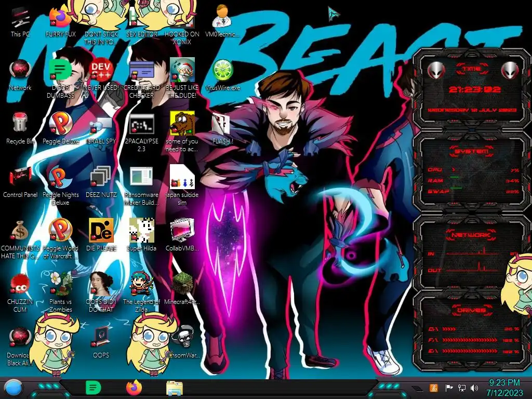
Task: Launch Plants vs Zombies
Action: (60, 284)
